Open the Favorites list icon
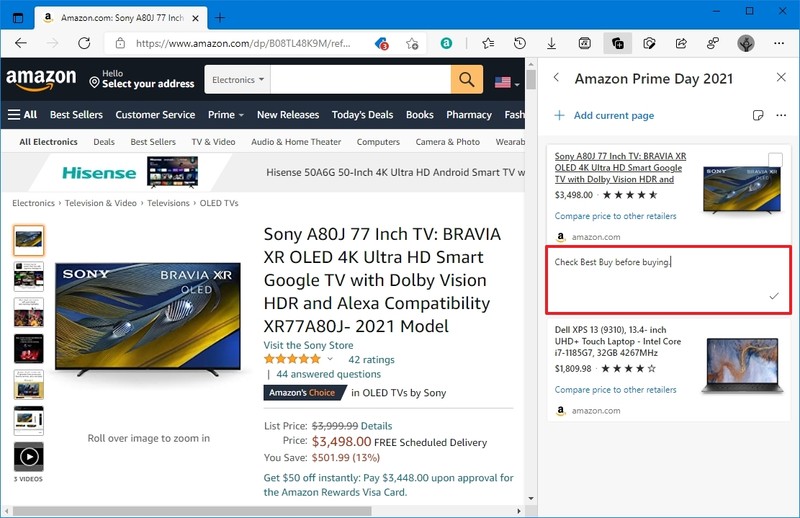Viewport: 800px width, 518px height. [488, 43]
